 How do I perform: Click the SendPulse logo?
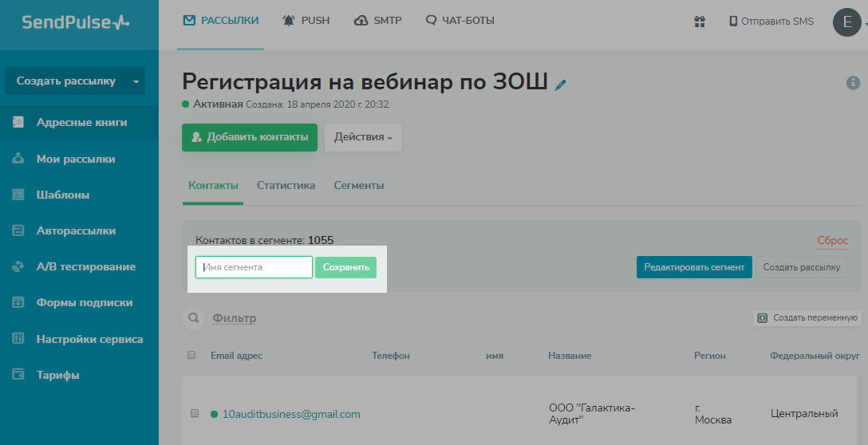click(76, 22)
